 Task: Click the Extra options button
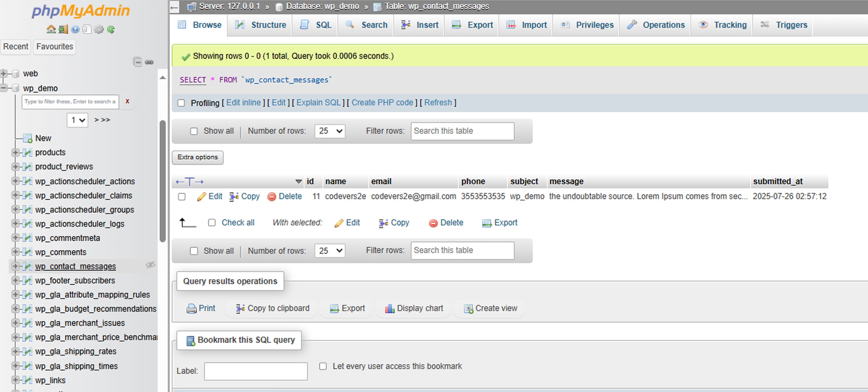pyautogui.click(x=197, y=157)
